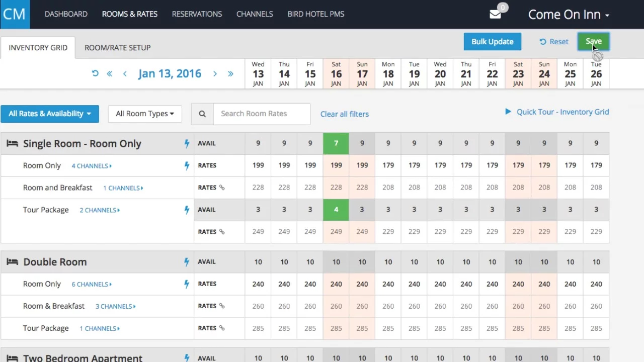The height and width of the screenshot is (362, 644).
Task: Click the bed icon next to Two Bedroom Apartment
Action: (12, 358)
